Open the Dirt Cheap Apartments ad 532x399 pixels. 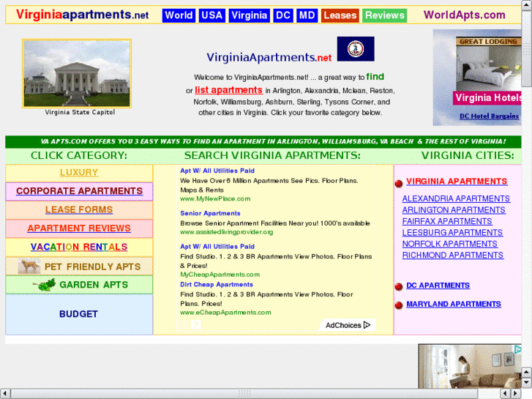[217, 285]
